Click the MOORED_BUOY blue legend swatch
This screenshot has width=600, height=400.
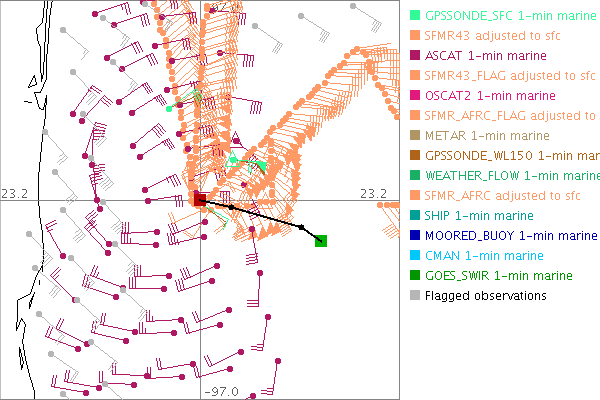pyautogui.click(x=414, y=236)
